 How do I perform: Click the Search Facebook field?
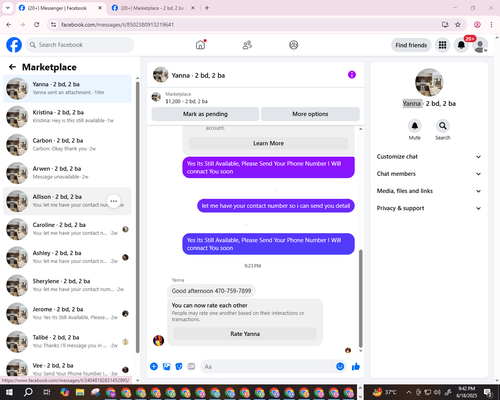[80, 45]
